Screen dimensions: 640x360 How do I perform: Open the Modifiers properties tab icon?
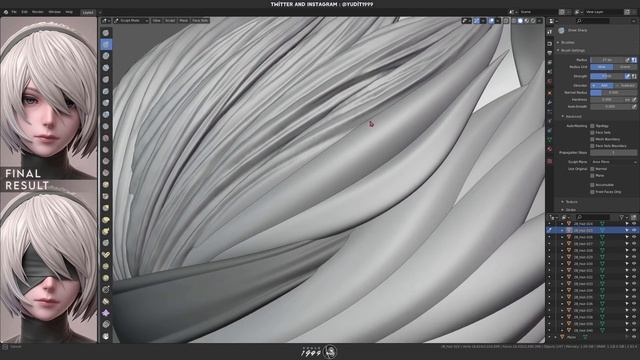tap(550, 102)
